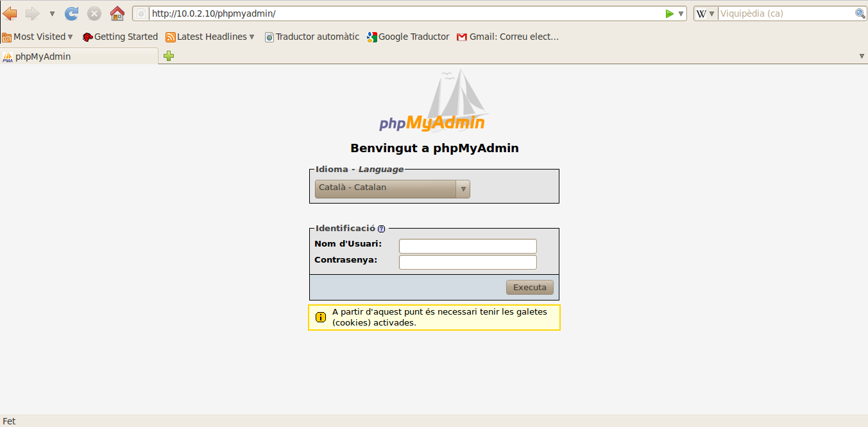Click the green Go arrow in address bar
The width and height of the screenshot is (868, 427).
tap(669, 13)
